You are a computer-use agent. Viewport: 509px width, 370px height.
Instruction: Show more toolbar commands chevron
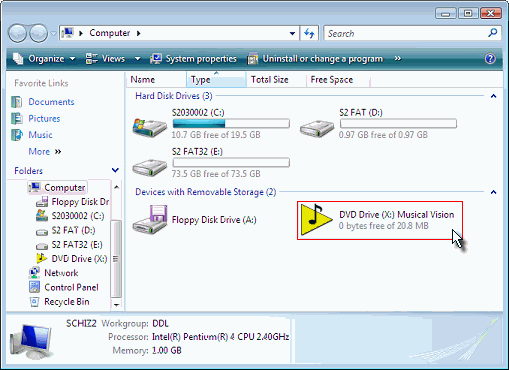coord(397,59)
